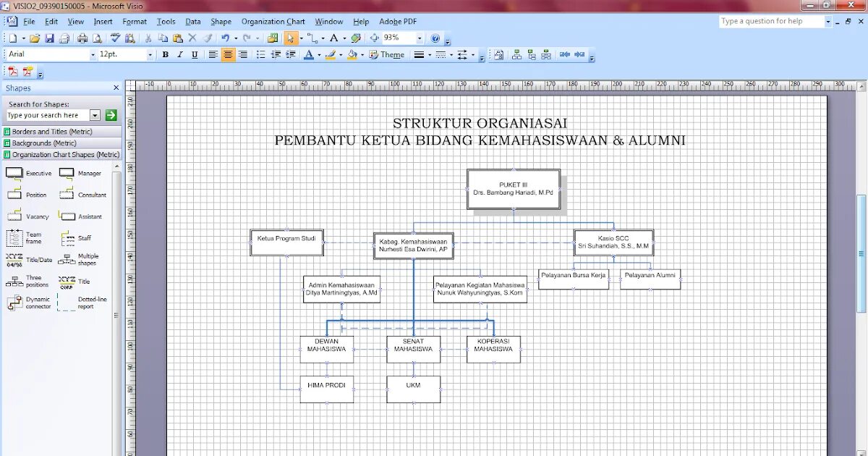
Task: Click the Print icon
Action: 82,38
